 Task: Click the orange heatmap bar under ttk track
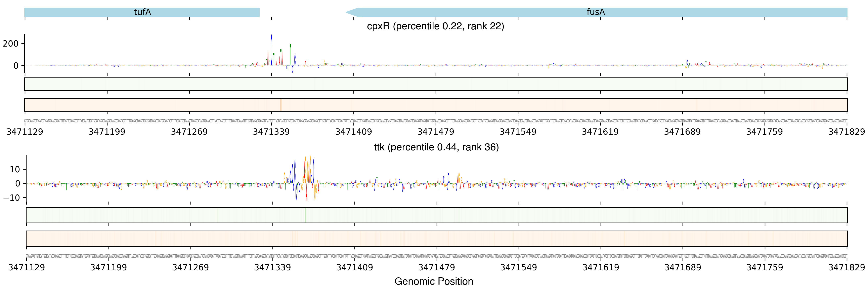click(436, 239)
